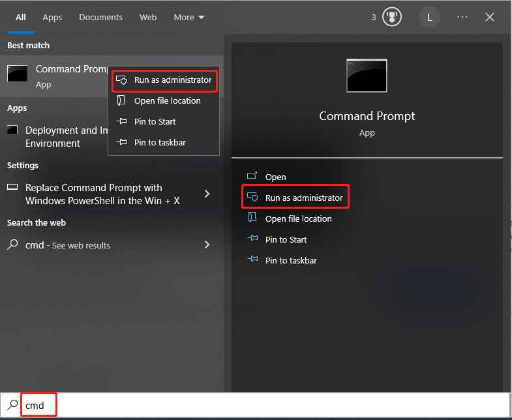Click the Settings section heading
This screenshot has width=512, height=420.
tap(23, 166)
